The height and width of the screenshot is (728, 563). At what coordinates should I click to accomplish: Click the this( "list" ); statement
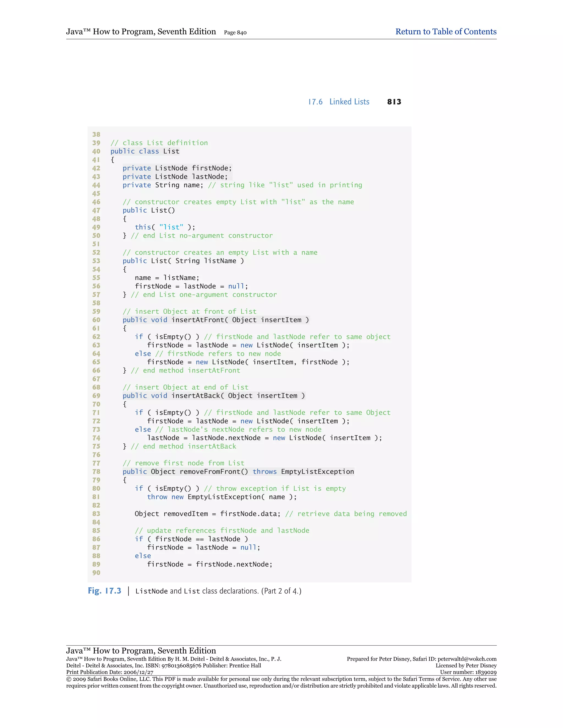pos(165,227)
